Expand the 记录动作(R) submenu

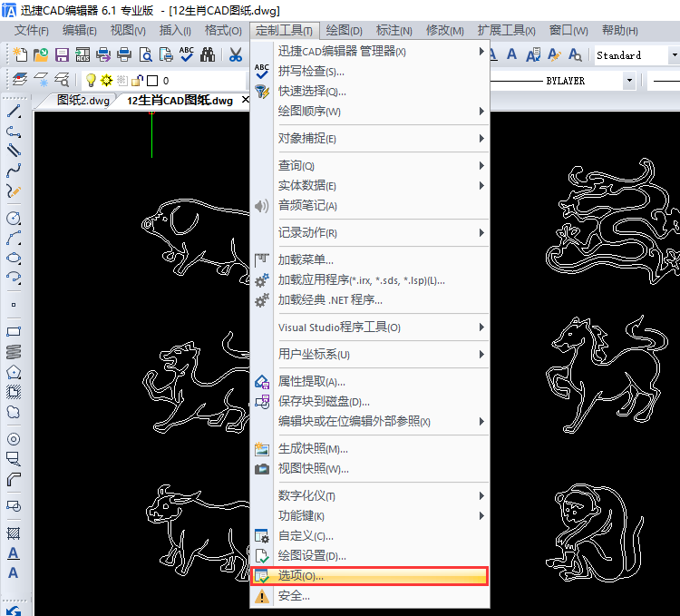click(x=370, y=232)
